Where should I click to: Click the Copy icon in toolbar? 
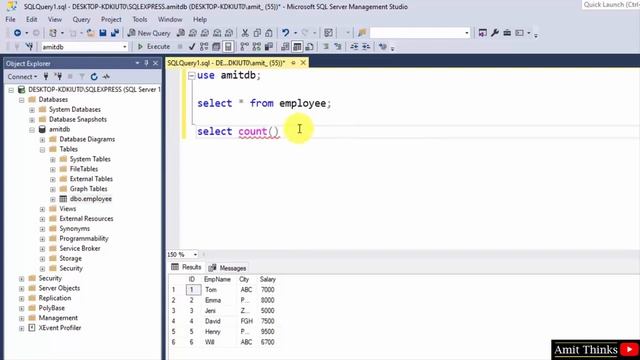tap(257, 33)
